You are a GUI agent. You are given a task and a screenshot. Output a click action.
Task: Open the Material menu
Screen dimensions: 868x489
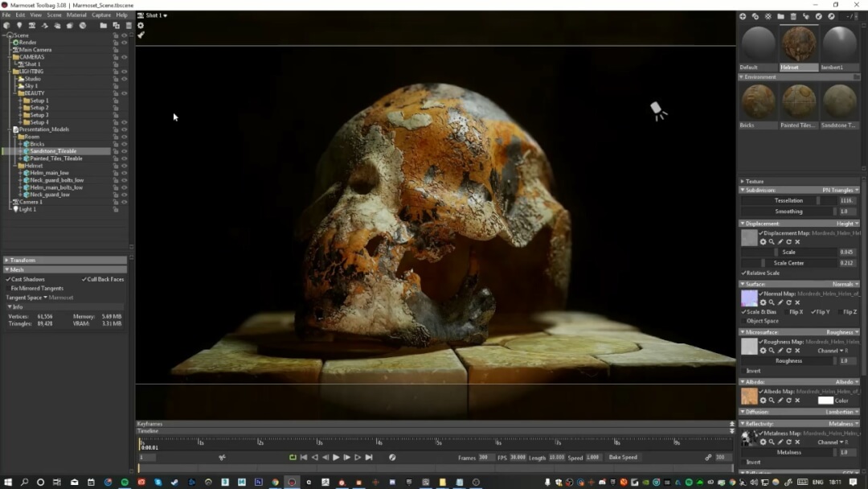tap(76, 15)
